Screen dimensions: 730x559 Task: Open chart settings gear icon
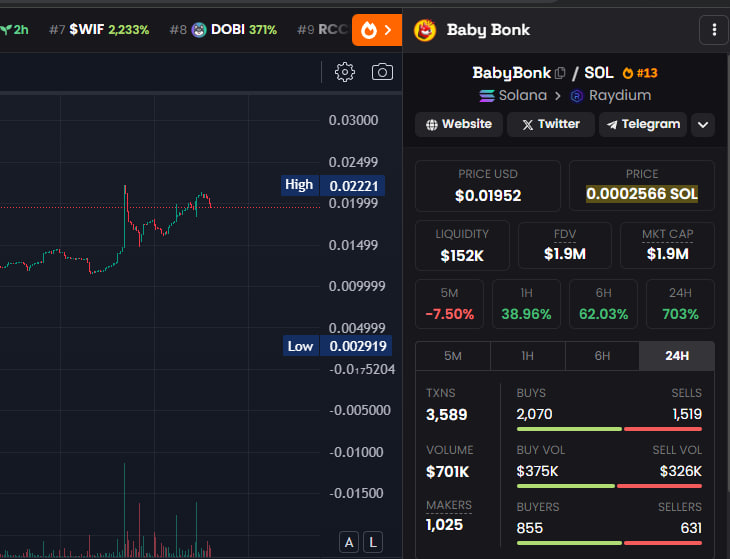click(x=345, y=72)
